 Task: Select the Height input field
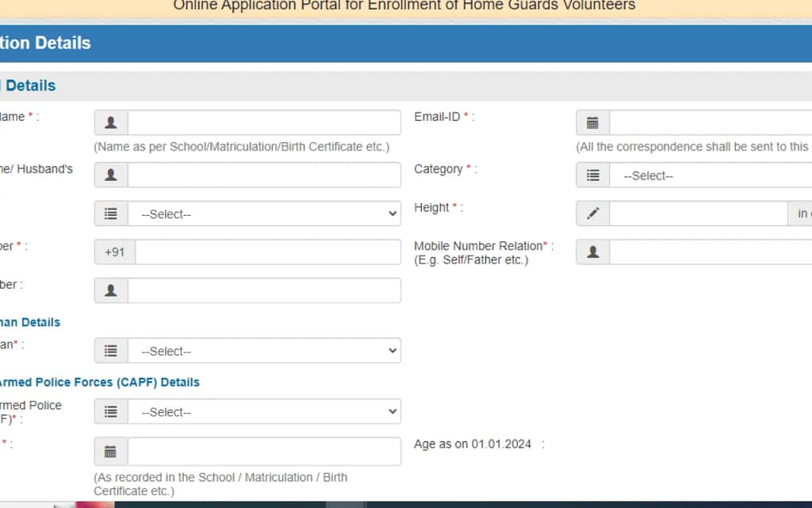point(698,214)
